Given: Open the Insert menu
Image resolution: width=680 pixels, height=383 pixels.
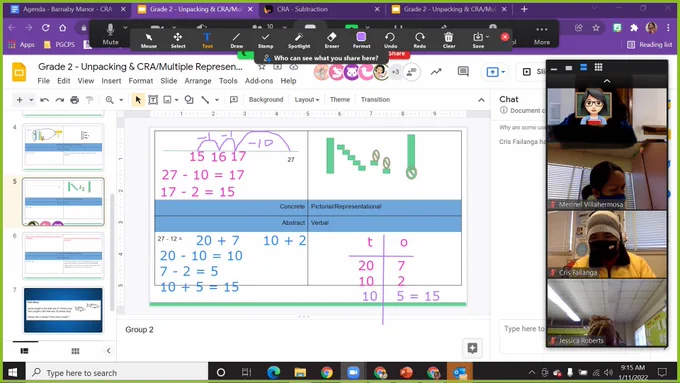Looking at the screenshot, I should 111,81.
